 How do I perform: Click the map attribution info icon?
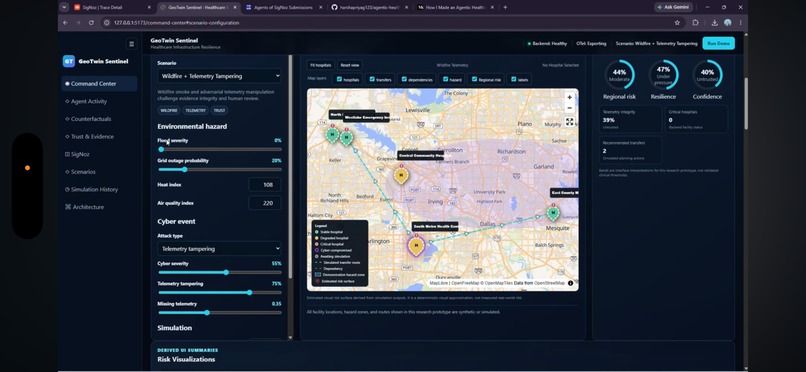click(x=570, y=283)
